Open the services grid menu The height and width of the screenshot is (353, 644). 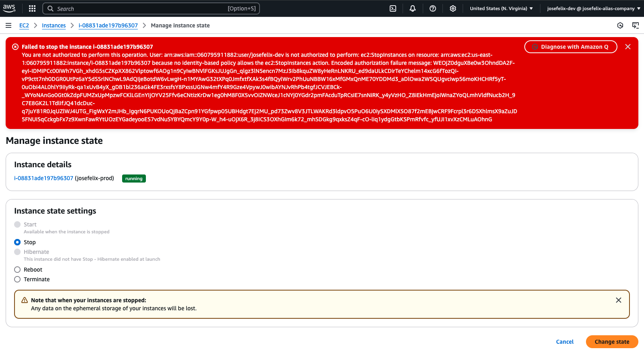click(x=32, y=8)
